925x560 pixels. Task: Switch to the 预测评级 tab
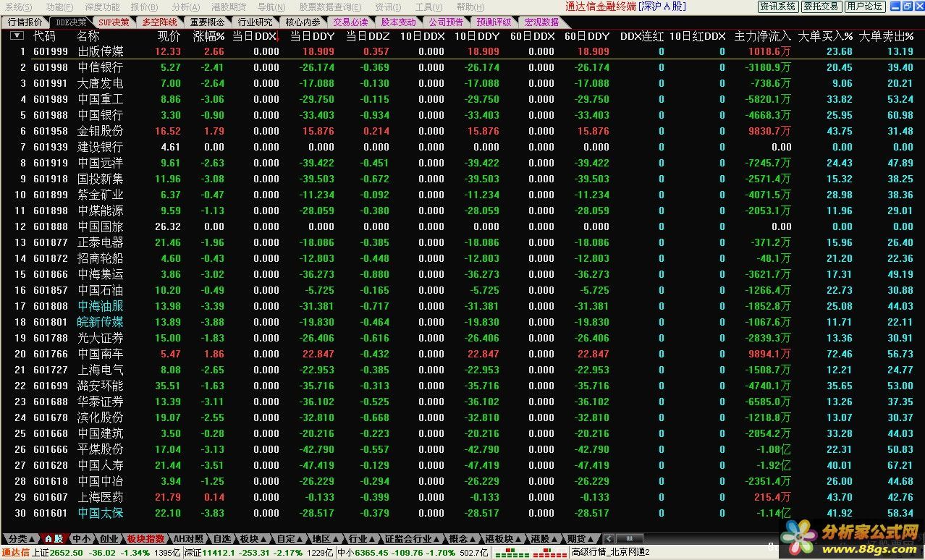coord(494,22)
